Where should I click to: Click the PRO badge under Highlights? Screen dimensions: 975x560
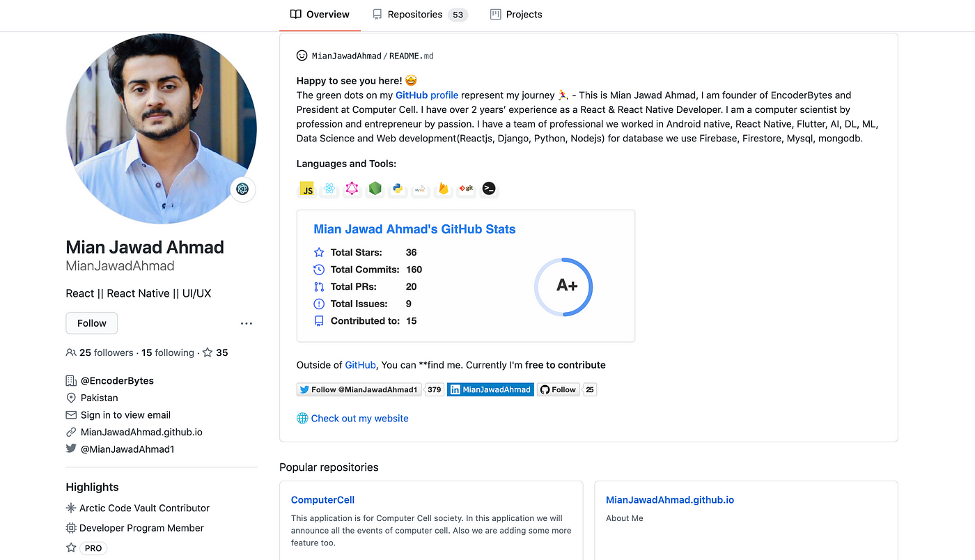tap(93, 548)
